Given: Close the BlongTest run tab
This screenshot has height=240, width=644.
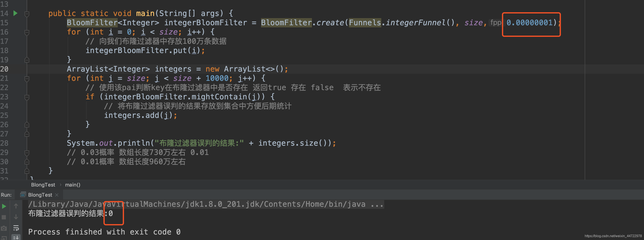Looking at the screenshot, I should click(x=57, y=195).
